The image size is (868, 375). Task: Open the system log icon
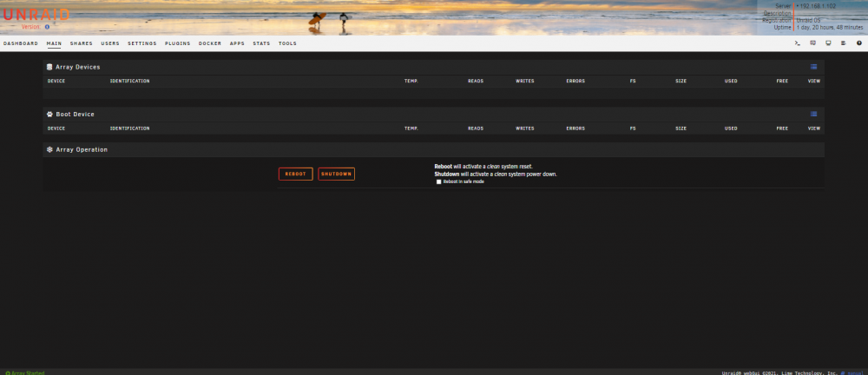coord(844,43)
